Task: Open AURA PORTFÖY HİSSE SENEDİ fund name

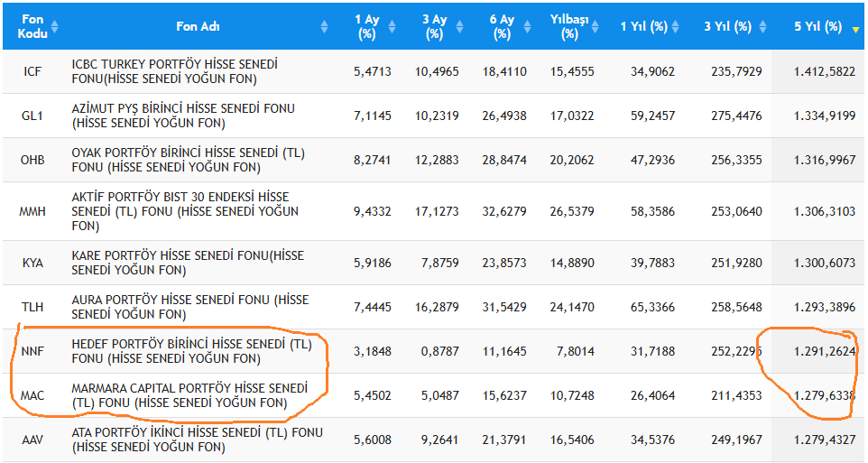Action: point(189,307)
